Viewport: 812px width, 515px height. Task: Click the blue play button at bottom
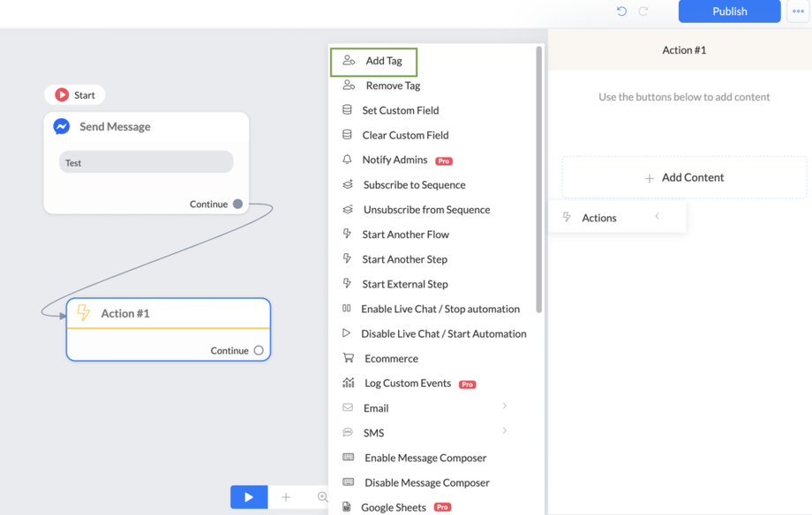click(249, 497)
